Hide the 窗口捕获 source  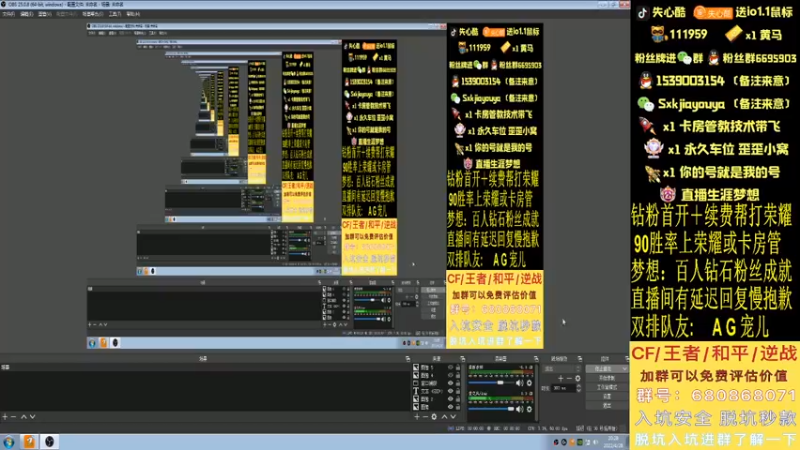(451, 383)
